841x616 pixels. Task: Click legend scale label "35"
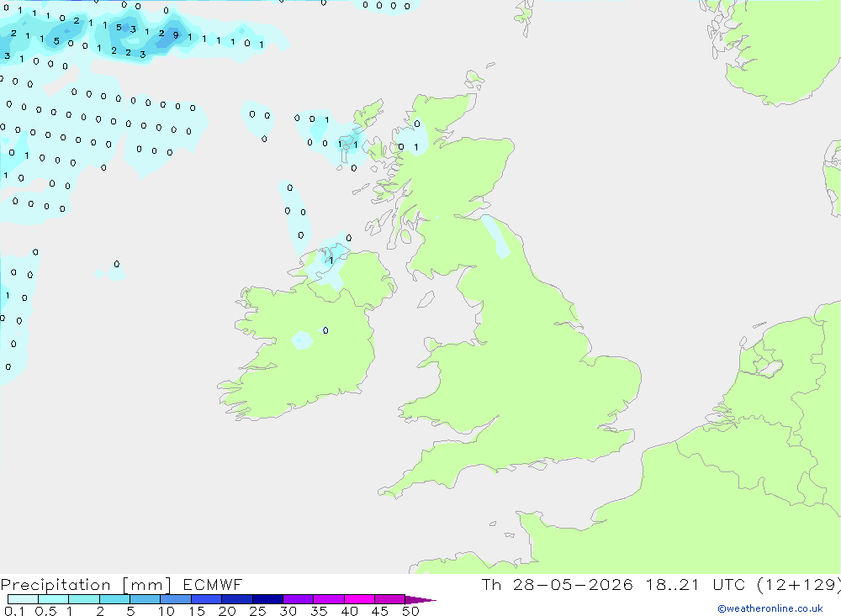click(x=319, y=611)
